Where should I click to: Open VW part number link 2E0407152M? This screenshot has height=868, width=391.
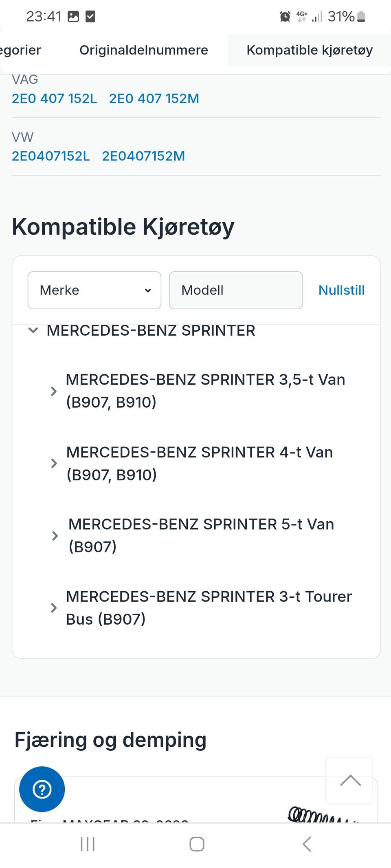143,156
